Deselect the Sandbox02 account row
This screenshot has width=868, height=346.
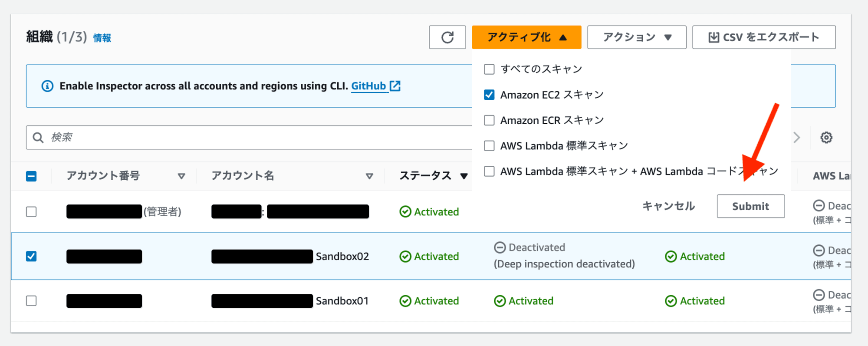(x=31, y=256)
